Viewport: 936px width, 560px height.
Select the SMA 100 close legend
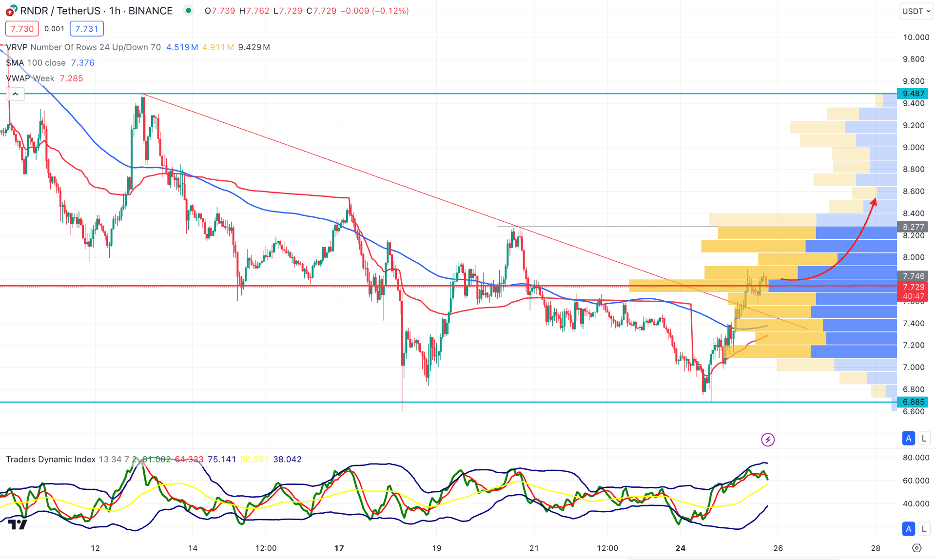[x=36, y=63]
